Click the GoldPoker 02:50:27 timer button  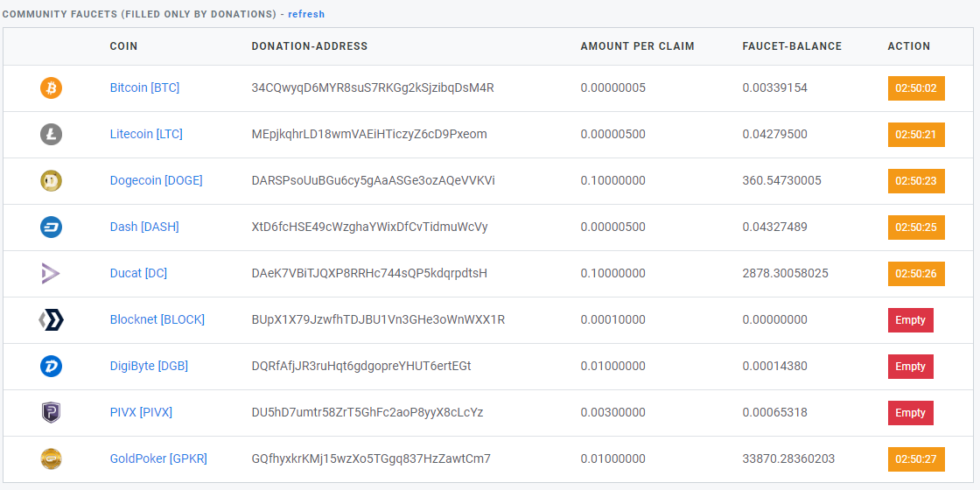916,458
